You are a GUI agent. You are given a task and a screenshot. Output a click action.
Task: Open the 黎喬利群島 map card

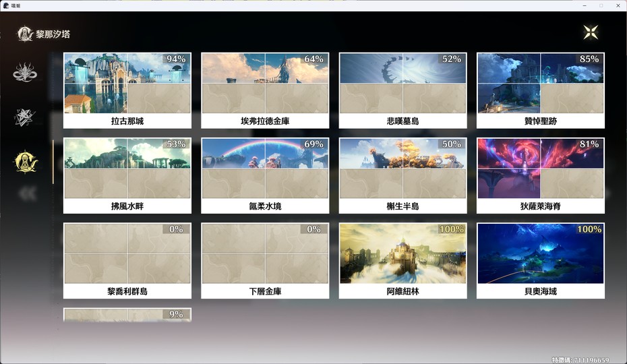(x=127, y=261)
